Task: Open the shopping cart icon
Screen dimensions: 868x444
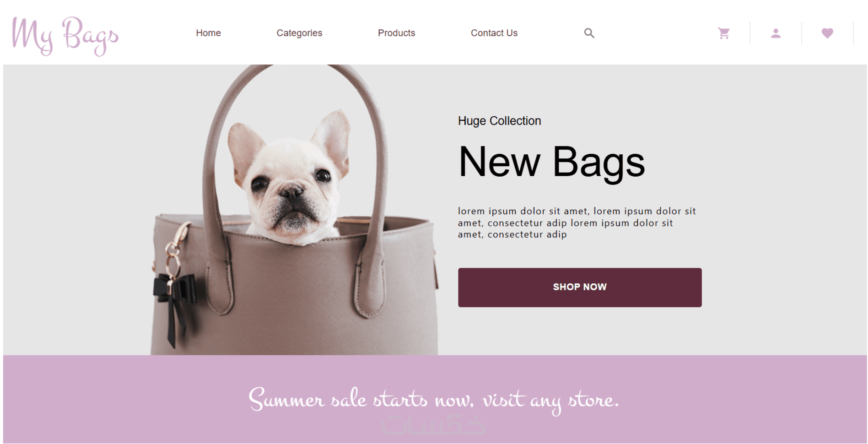Action: click(x=723, y=33)
